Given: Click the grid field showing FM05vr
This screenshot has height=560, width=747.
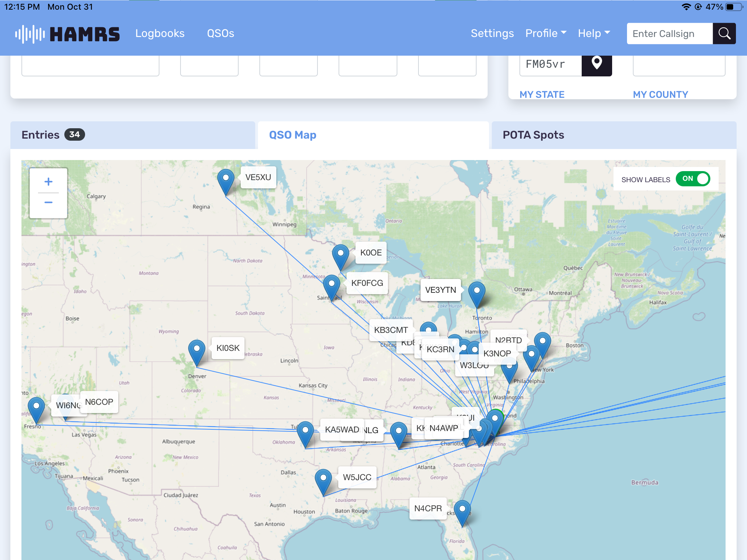Looking at the screenshot, I should pyautogui.click(x=551, y=64).
